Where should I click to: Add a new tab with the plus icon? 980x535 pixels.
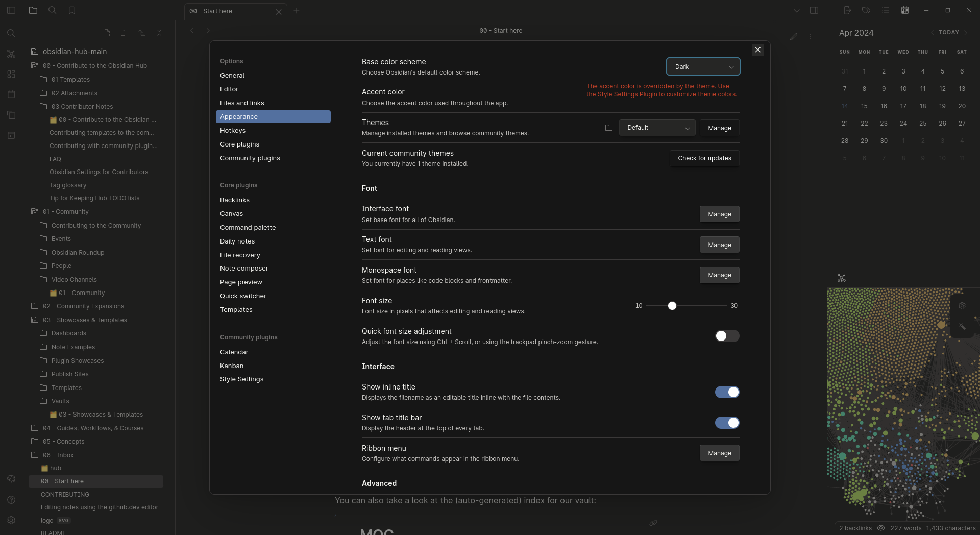click(x=297, y=11)
